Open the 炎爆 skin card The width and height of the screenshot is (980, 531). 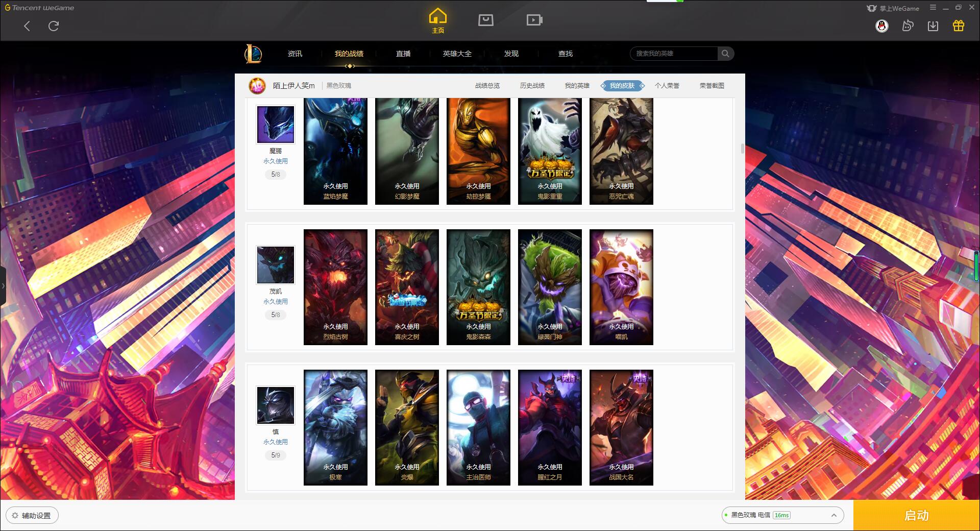(407, 427)
